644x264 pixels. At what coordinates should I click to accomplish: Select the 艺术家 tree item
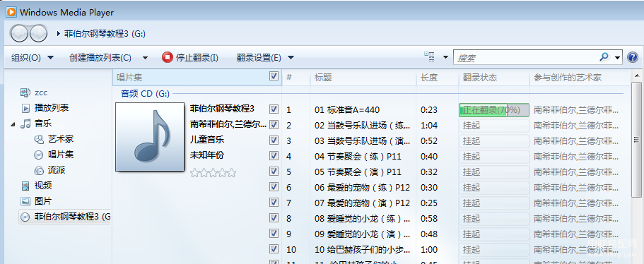click(x=60, y=139)
